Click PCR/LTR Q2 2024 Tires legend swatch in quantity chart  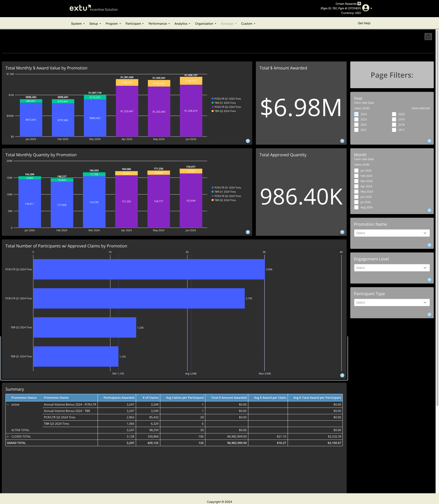point(212,196)
